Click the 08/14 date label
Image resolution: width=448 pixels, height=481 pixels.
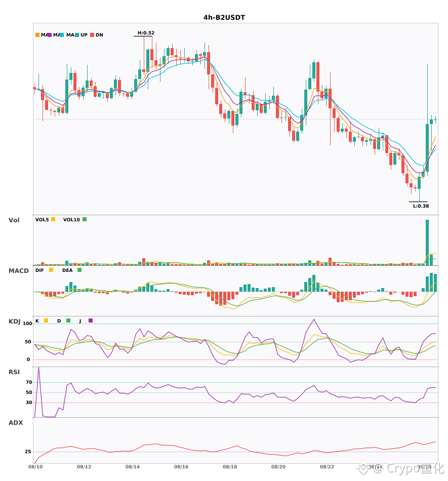click(133, 467)
